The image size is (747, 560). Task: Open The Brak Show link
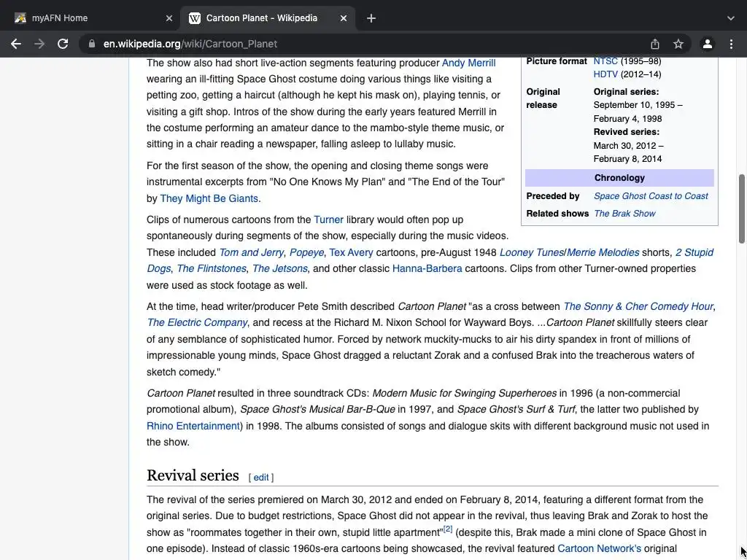coord(624,214)
